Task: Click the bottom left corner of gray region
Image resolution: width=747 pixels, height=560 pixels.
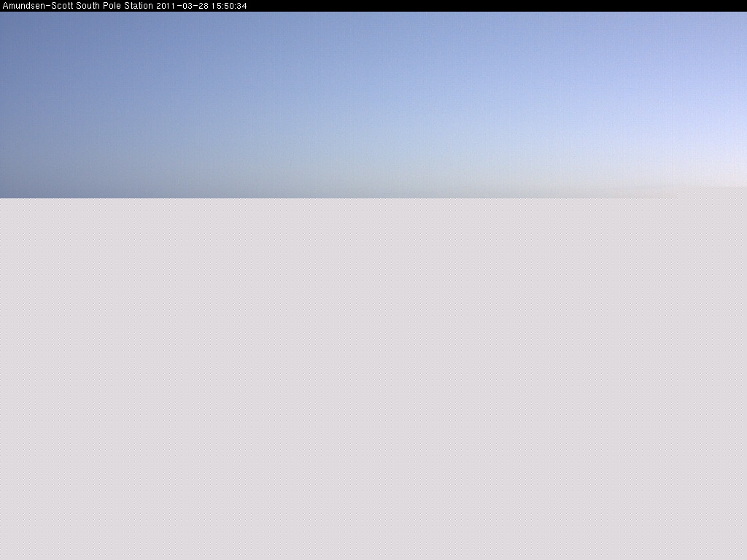Action: (x=4, y=556)
